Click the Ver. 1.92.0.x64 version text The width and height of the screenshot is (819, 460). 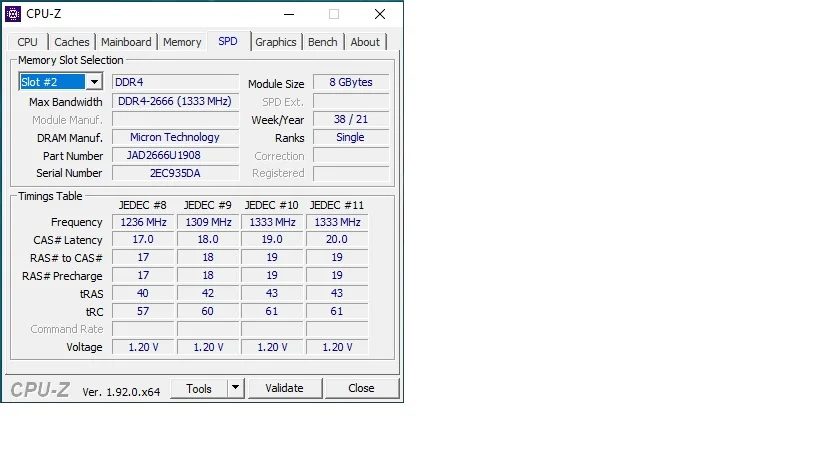pos(121,392)
